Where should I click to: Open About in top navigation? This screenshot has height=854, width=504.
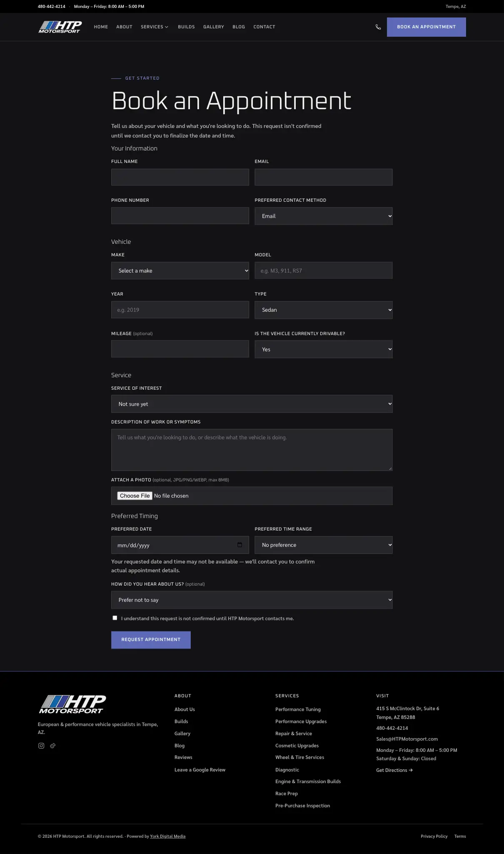pos(124,27)
